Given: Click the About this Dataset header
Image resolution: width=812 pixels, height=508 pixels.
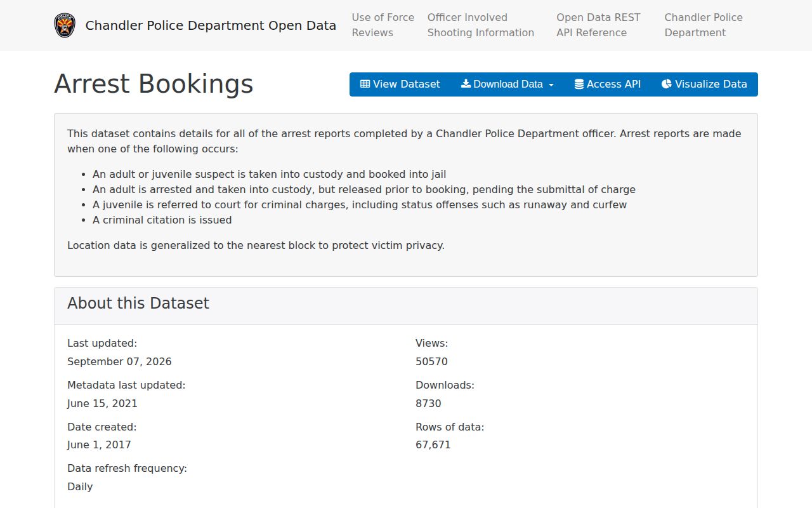Looking at the screenshot, I should tap(138, 304).
